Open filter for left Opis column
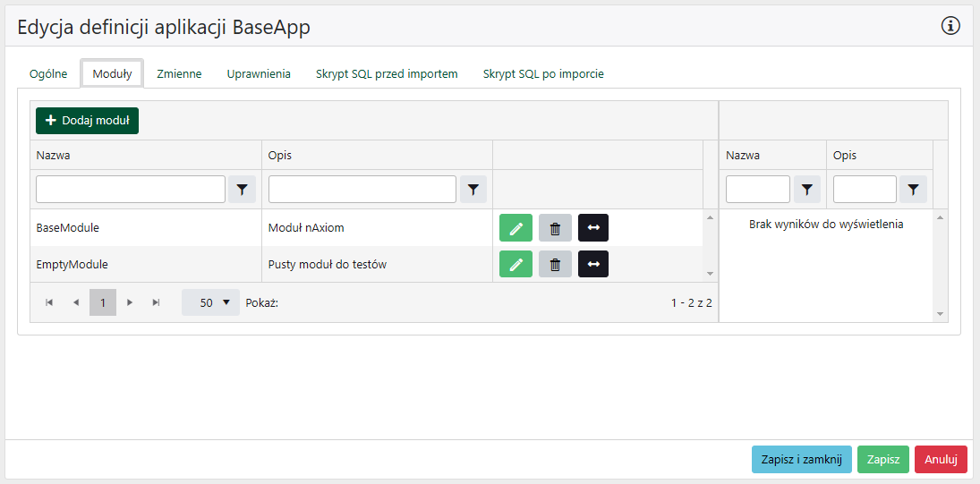Screen dimensions: 980x484 pos(473,190)
